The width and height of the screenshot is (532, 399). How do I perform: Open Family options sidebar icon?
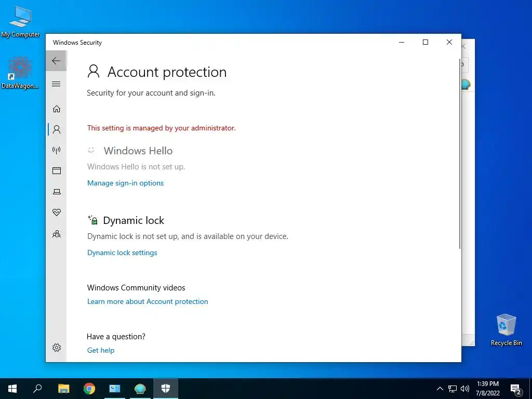click(x=56, y=234)
